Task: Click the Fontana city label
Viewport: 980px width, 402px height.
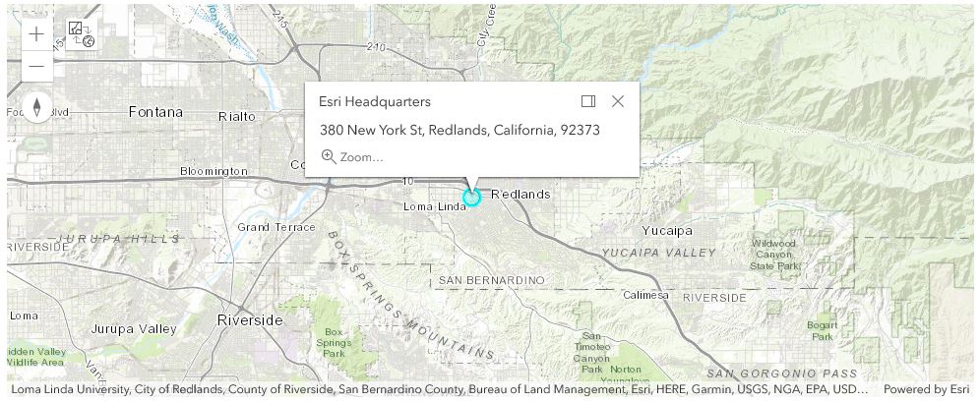Action: coord(155,112)
